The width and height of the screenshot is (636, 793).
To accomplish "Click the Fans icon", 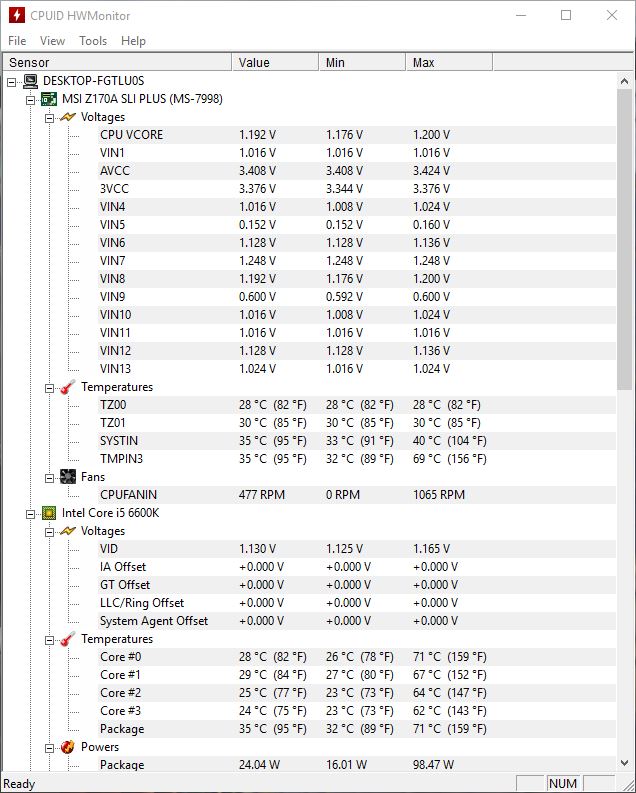I will tap(68, 477).
